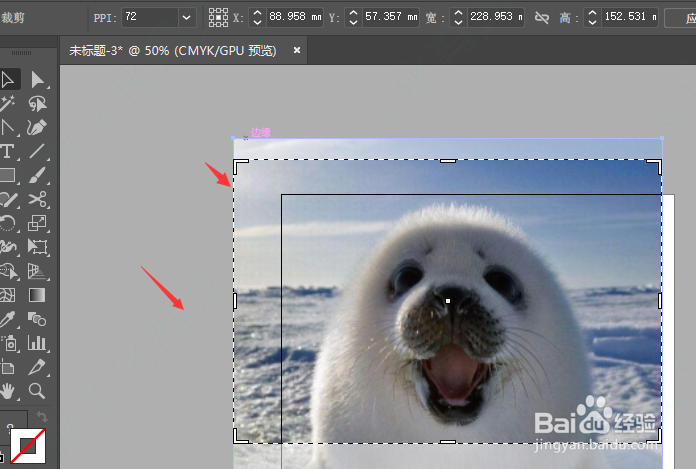Activate the Lasso tool
Image resolution: width=696 pixels, height=469 pixels.
[38, 104]
